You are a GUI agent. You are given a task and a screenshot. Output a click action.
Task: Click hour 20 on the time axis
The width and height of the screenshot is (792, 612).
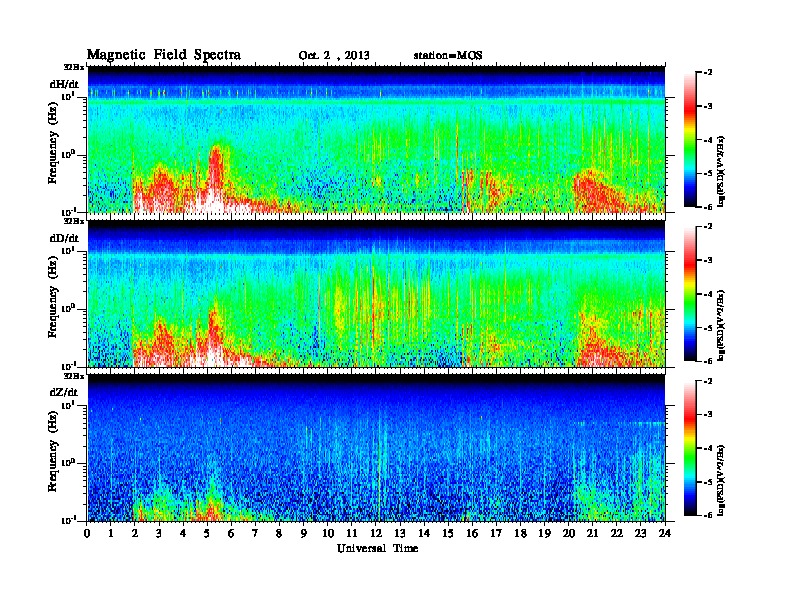[569, 534]
